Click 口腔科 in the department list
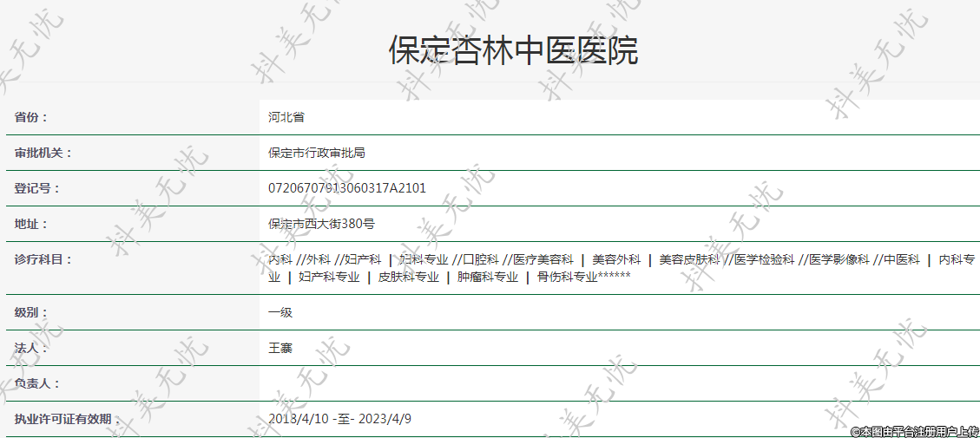 point(480,259)
